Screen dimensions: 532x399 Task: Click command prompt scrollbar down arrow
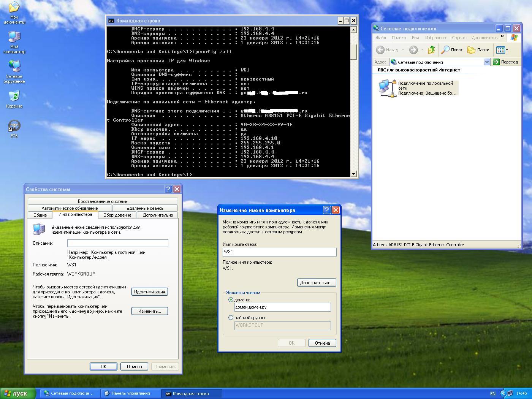click(x=353, y=174)
